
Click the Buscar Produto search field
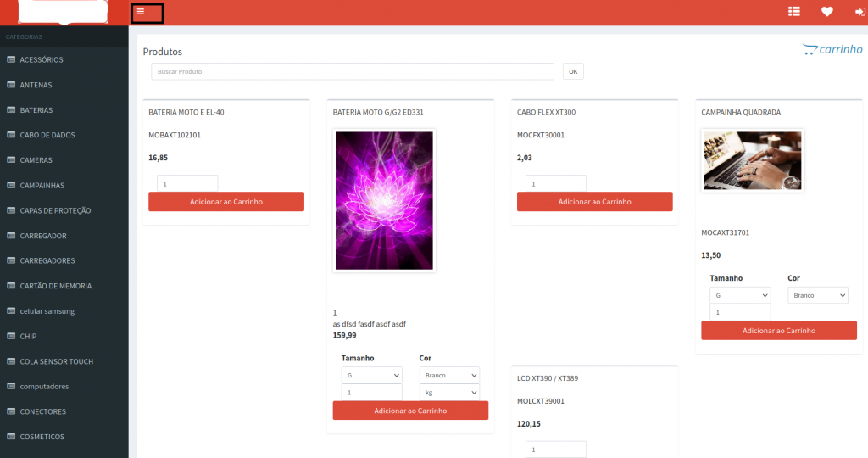(353, 72)
